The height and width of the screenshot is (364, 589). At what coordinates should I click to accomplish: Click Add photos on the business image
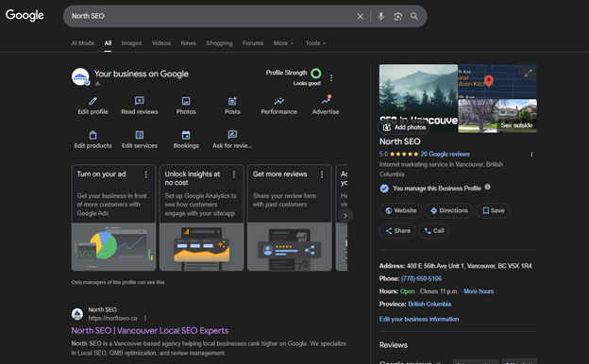pos(404,127)
